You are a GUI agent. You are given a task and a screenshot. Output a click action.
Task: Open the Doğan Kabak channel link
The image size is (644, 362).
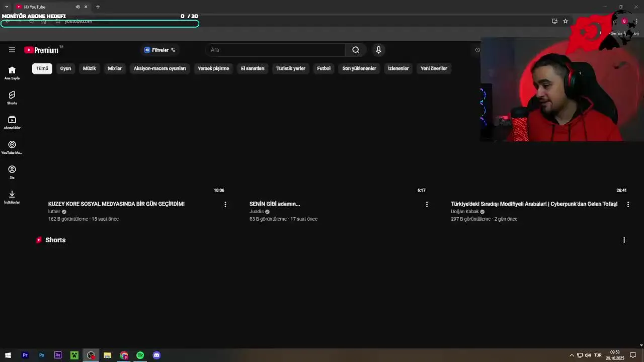(x=465, y=212)
